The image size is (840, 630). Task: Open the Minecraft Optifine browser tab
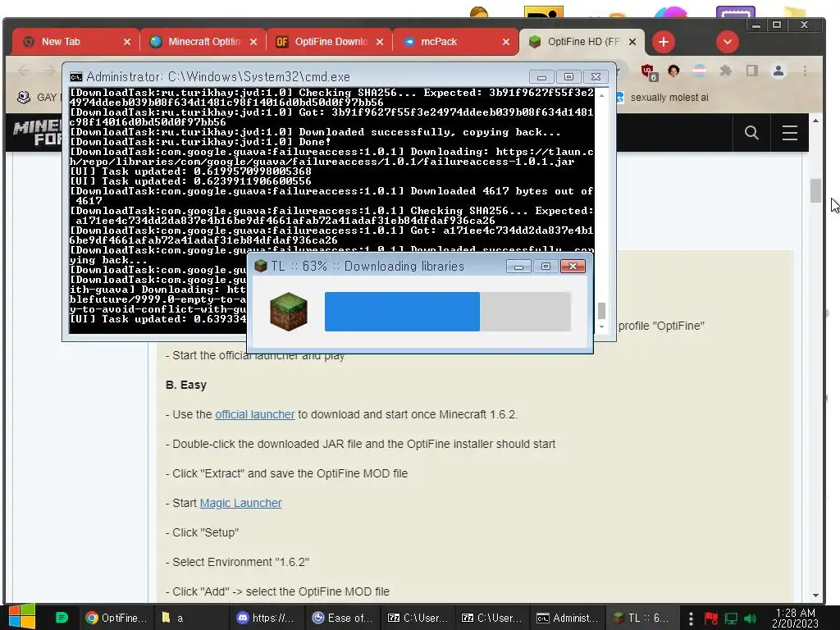pyautogui.click(x=202, y=42)
